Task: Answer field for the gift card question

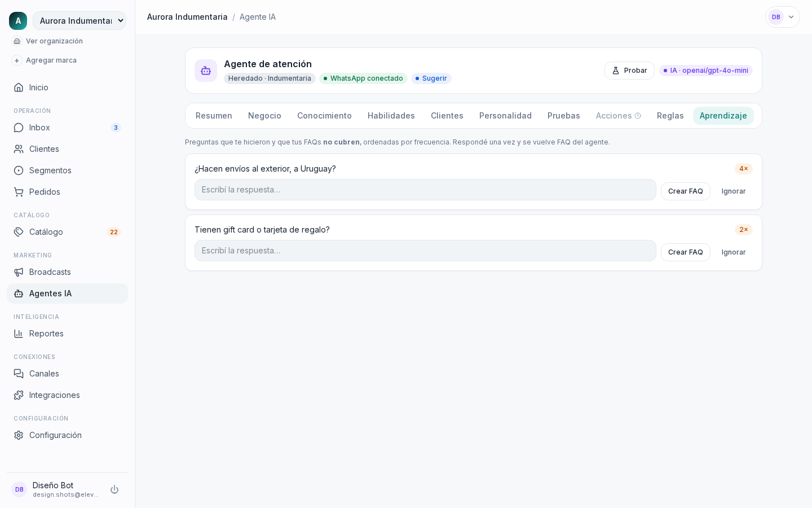Action: click(x=425, y=251)
